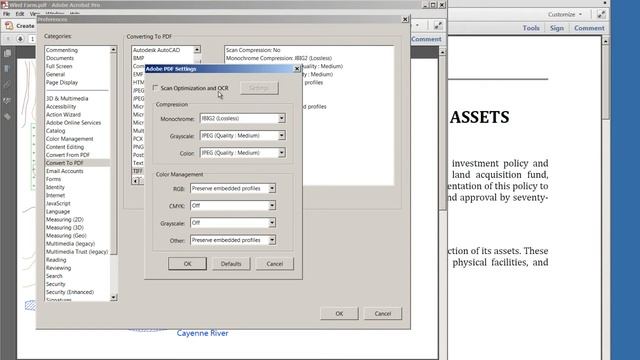
Task: Open Bookmarks panel icon in left sidebar
Action: 7,69
